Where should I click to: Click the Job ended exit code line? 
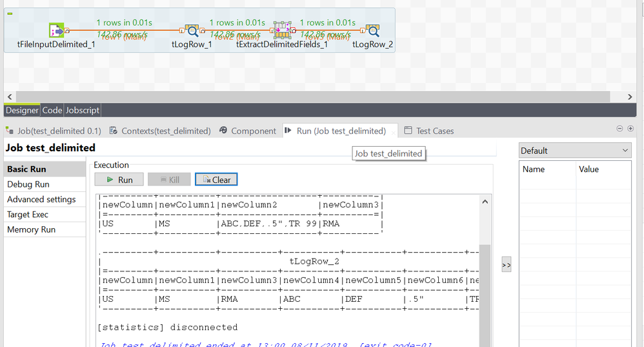point(266,344)
